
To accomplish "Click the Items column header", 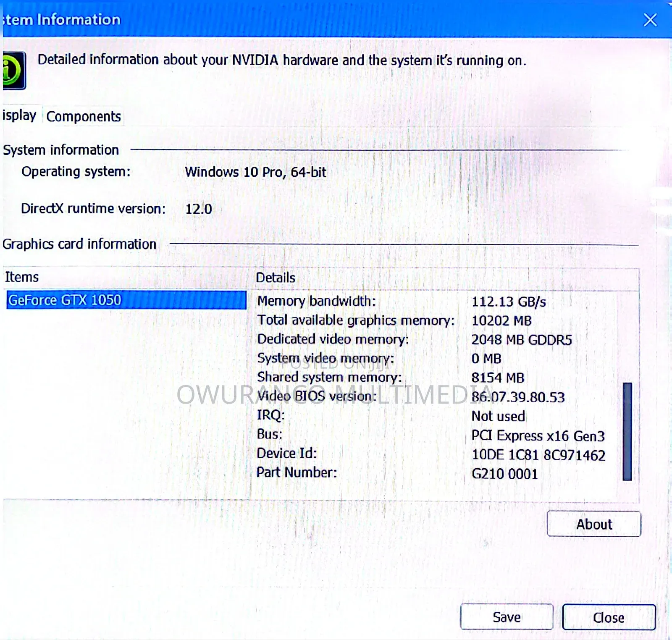I will click(x=22, y=277).
